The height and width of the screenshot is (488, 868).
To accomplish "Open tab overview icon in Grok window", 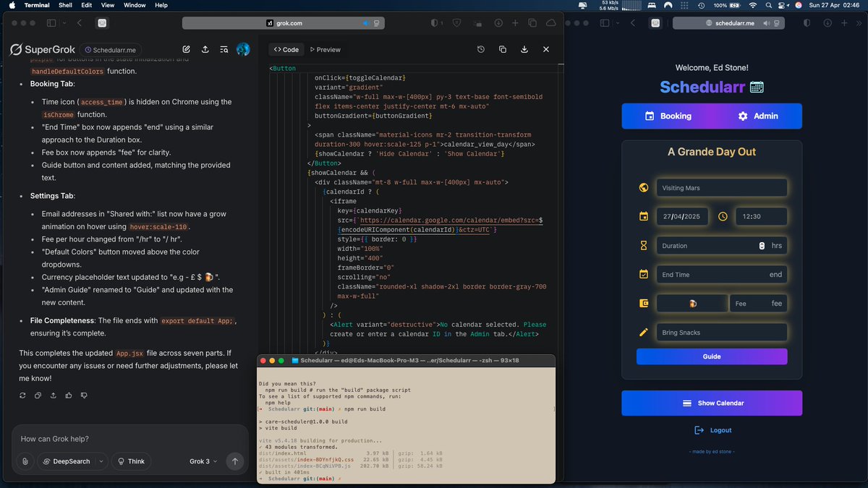I will 533,23.
